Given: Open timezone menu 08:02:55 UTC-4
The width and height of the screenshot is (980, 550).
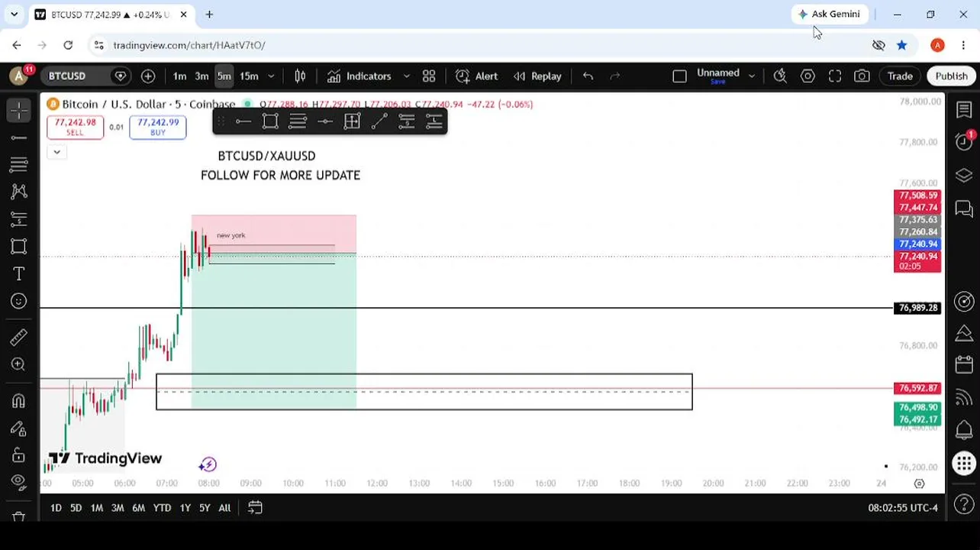Looking at the screenshot, I should tap(903, 508).
